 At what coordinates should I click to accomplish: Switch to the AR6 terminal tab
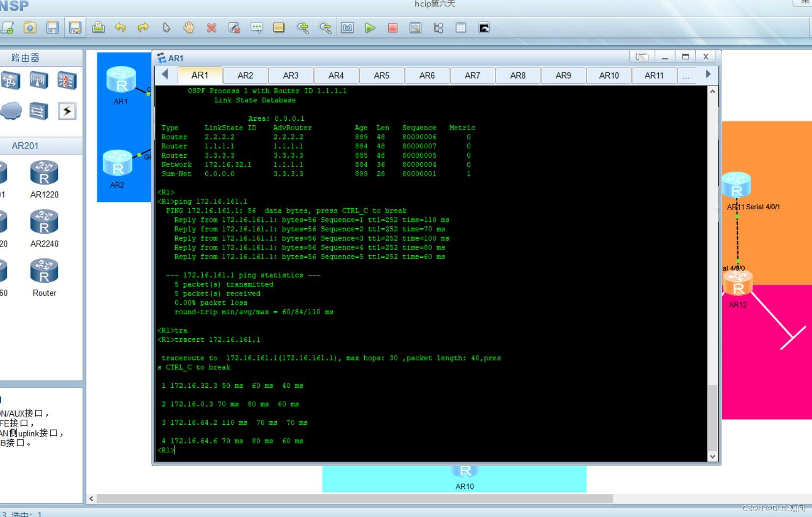pyautogui.click(x=427, y=76)
